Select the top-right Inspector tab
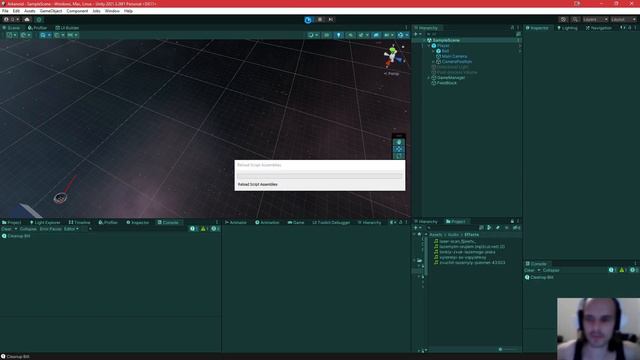 click(537, 28)
